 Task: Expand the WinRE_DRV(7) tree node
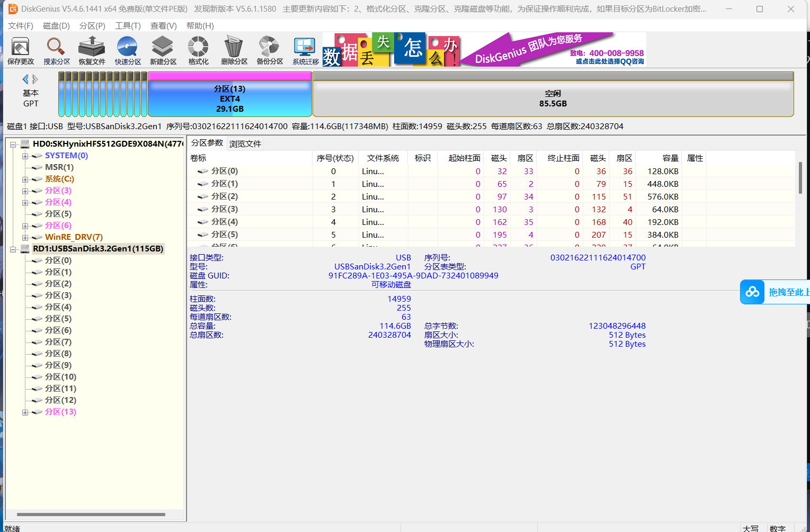[25, 237]
